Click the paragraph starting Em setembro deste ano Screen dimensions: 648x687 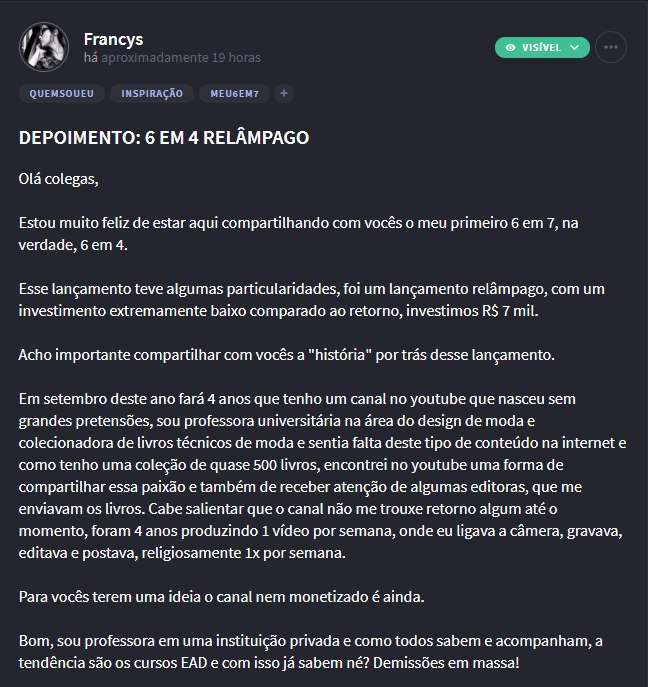click(x=322, y=476)
